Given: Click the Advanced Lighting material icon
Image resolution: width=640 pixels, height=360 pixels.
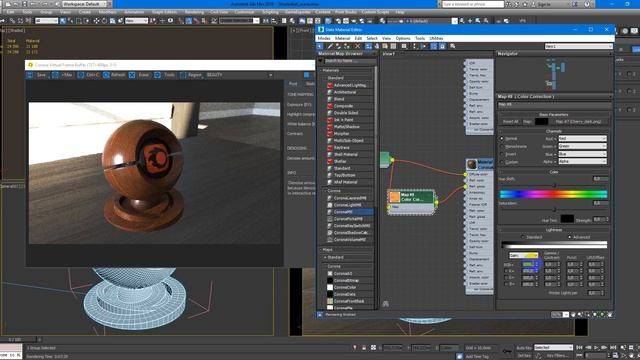Looking at the screenshot, I should coord(330,85).
